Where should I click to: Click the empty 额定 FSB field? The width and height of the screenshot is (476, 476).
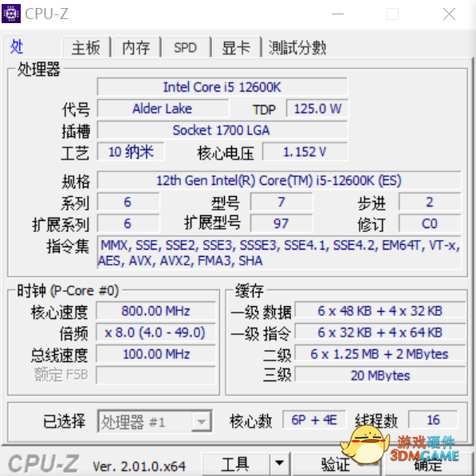(155, 376)
